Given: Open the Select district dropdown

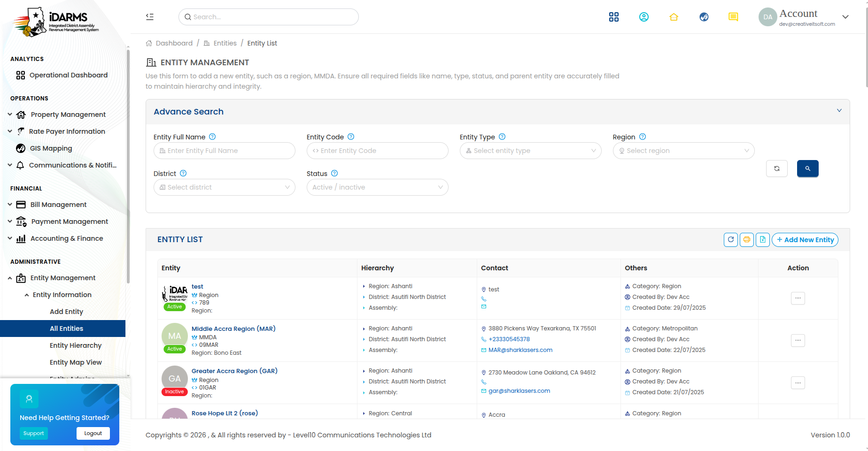Looking at the screenshot, I should point(225,187).
